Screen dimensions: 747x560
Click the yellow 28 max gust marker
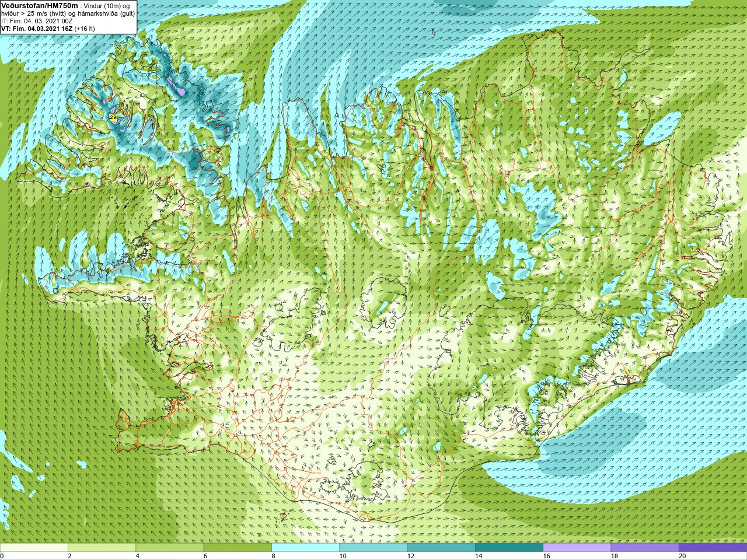click(113, 117)
